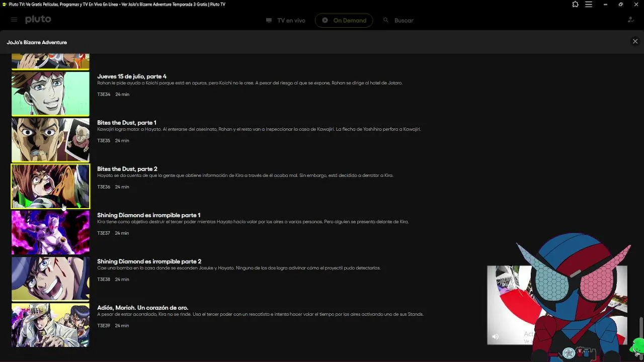Viewport: 644px width, 362px height.
Task: Open the hamburger menu beside the Pluto logo
Action: click(x=14, y=20)
